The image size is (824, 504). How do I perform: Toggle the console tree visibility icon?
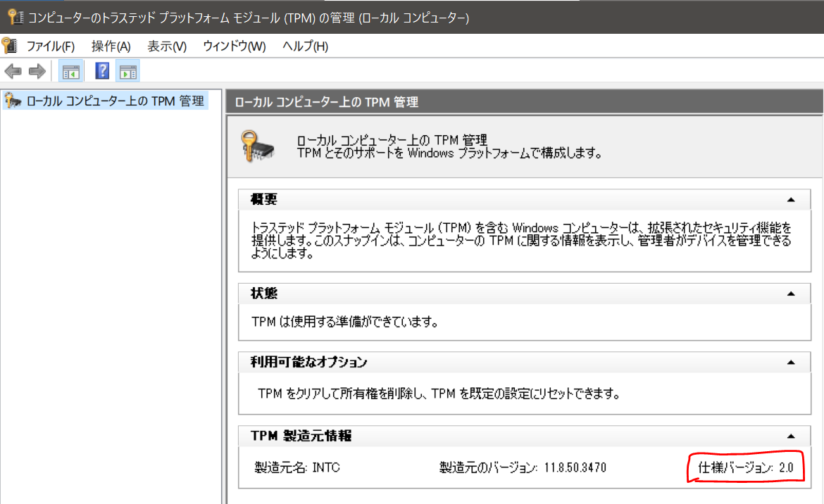pyautogui.click(x=70, y=70)
